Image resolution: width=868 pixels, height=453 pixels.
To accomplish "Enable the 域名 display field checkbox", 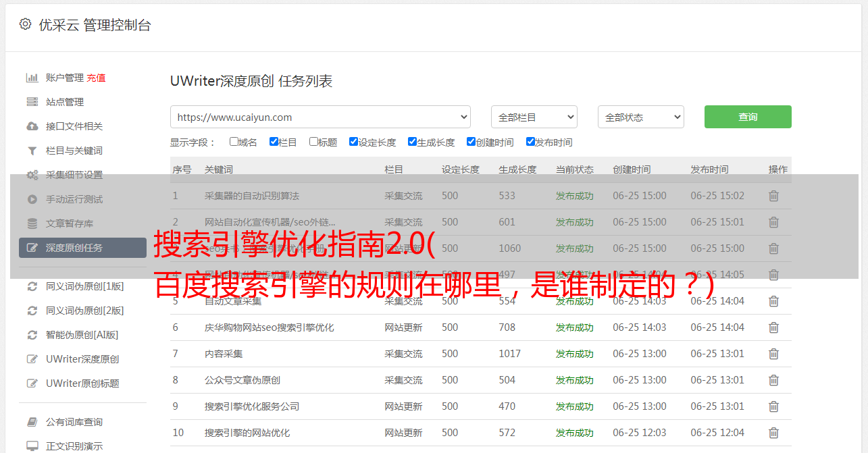I will [x=234, y=142].
